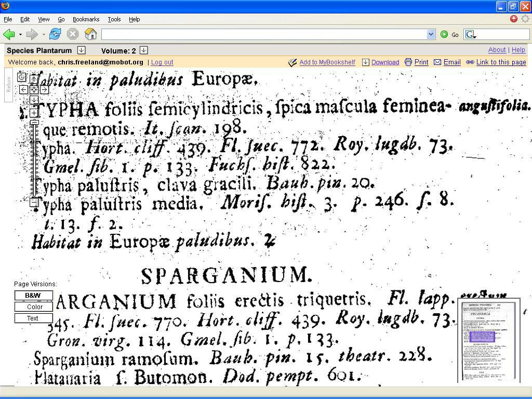Click the blue viewport box in the thumbnail
Screen dimensions: 532x399
click(482, 337)
